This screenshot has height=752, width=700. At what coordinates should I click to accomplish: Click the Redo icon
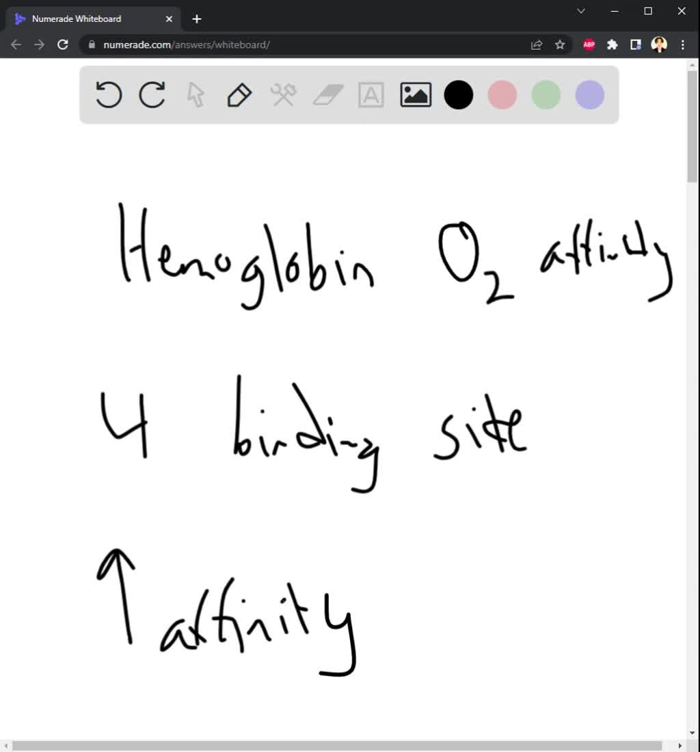[152, 95]
